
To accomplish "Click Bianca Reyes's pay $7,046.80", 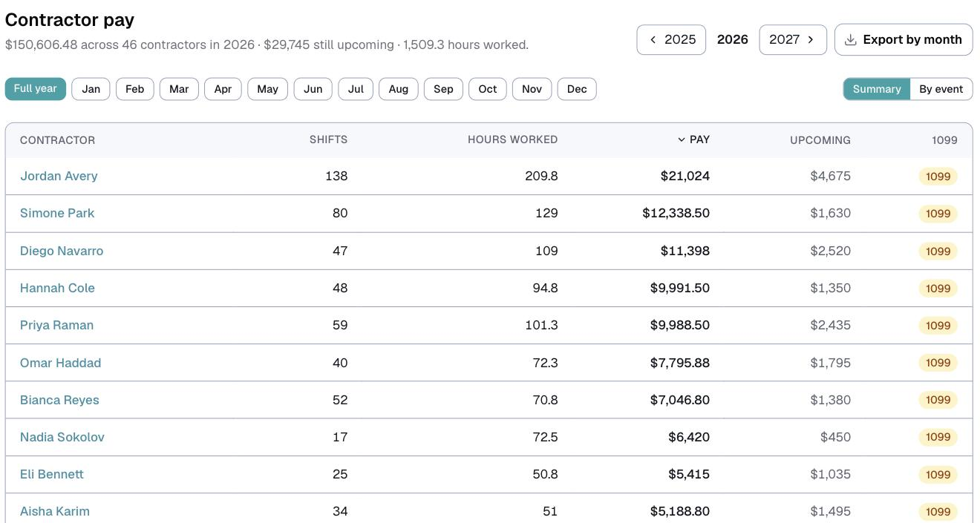I will [679, 401].
